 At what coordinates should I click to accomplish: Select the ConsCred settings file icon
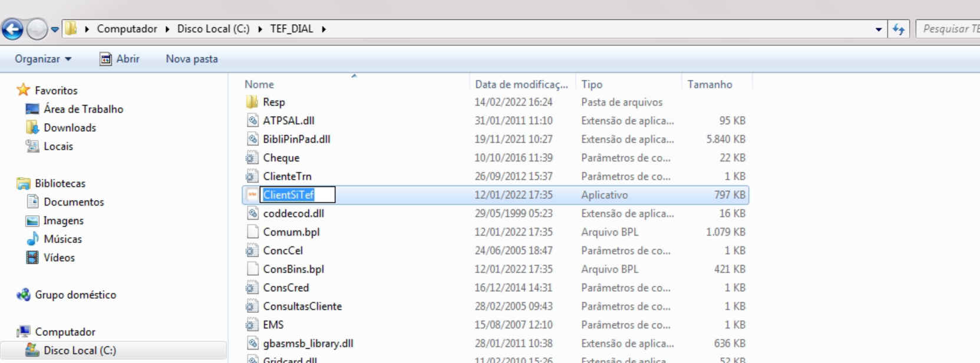pyautogui.click(x=252, y=288)
